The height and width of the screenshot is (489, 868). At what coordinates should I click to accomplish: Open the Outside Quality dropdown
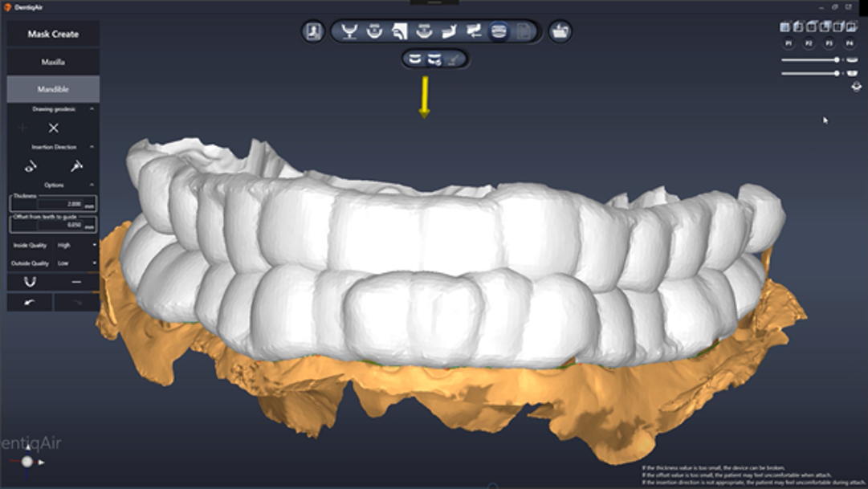point(75,263)
